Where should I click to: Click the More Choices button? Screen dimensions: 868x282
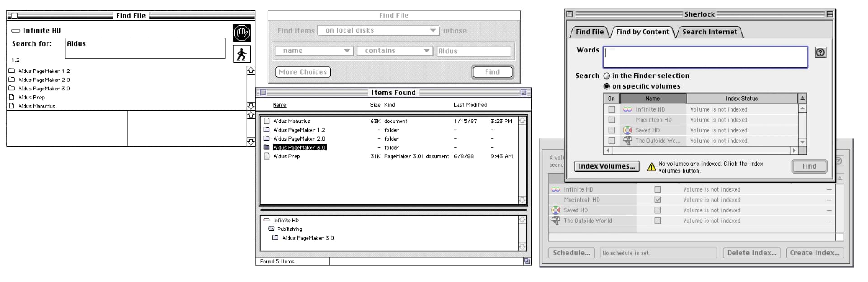(x=303, y=72)
